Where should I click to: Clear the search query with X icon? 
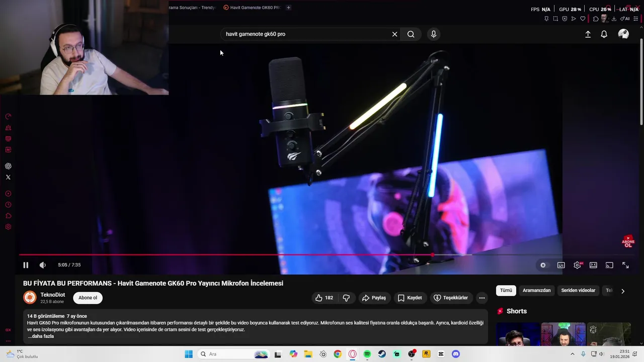tap(395, 34)
